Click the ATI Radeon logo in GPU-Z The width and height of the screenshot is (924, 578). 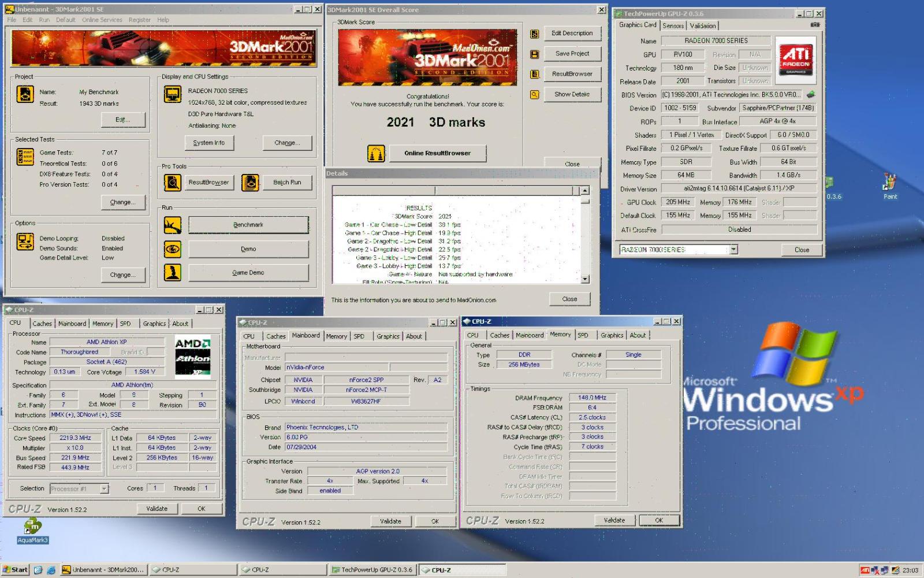[796, 60]
